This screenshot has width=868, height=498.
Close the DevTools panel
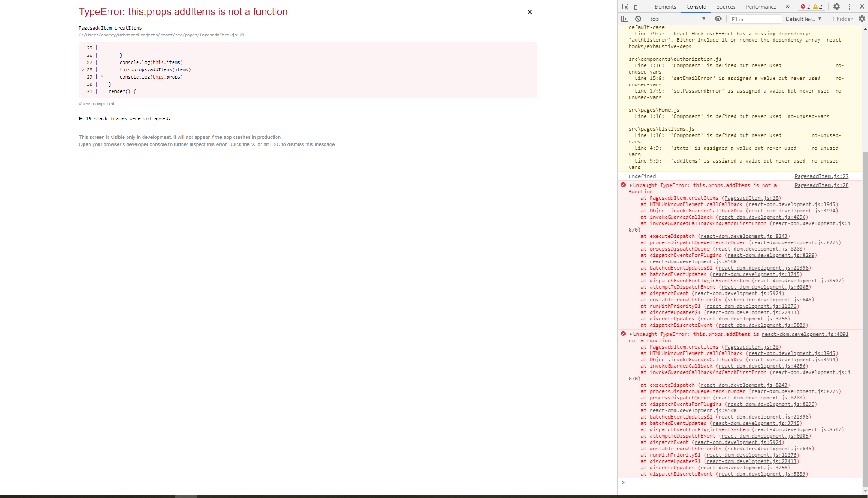862,6
